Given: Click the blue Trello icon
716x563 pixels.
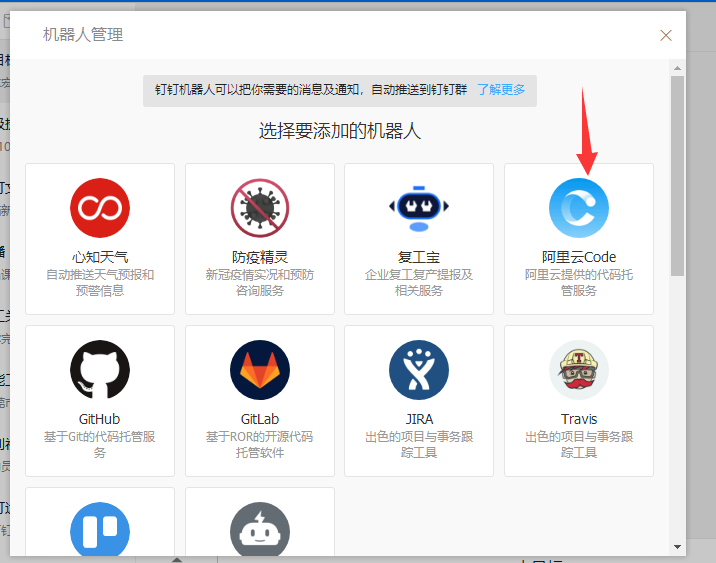Looking at the screenshot, I should (100, 529).
